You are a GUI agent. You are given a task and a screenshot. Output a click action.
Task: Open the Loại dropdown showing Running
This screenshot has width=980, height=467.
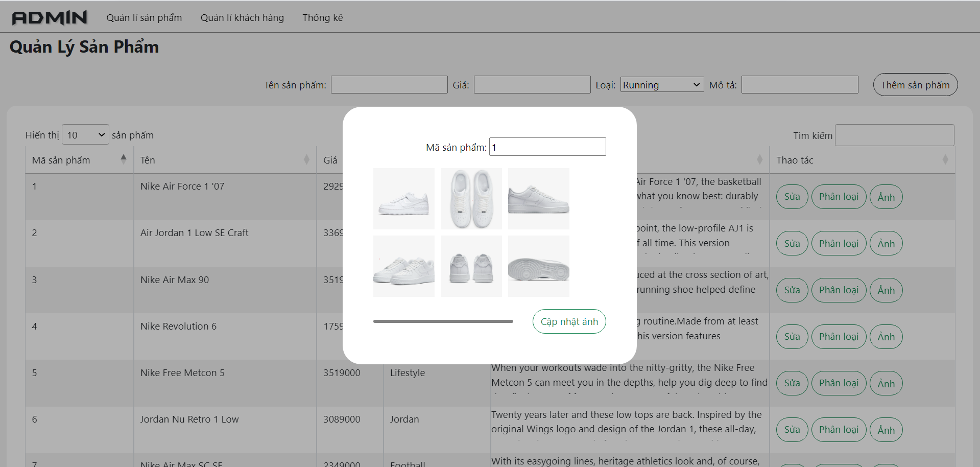click(x=662, y=85)
